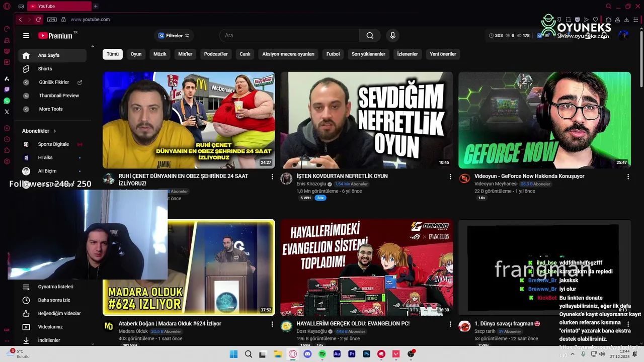Select the Müzik filter chip
This screenshot has width=644, height=362.
click(159, 54)
